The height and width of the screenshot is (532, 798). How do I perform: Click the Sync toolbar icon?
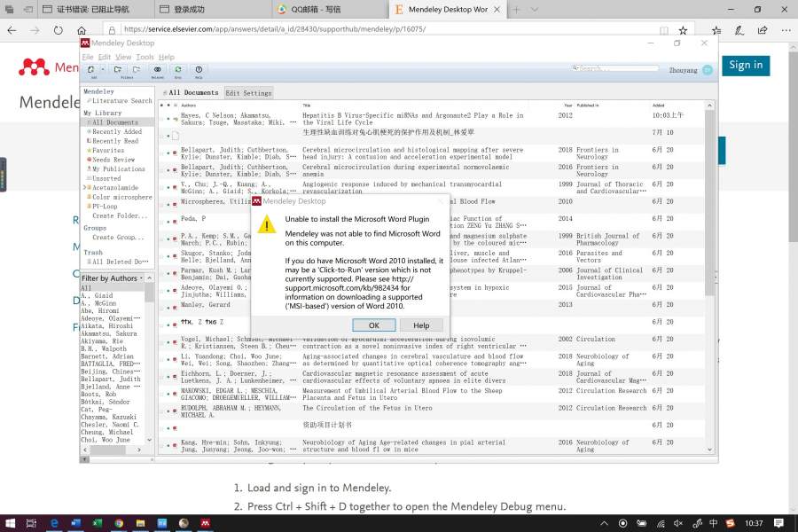(x=177, y=69)
